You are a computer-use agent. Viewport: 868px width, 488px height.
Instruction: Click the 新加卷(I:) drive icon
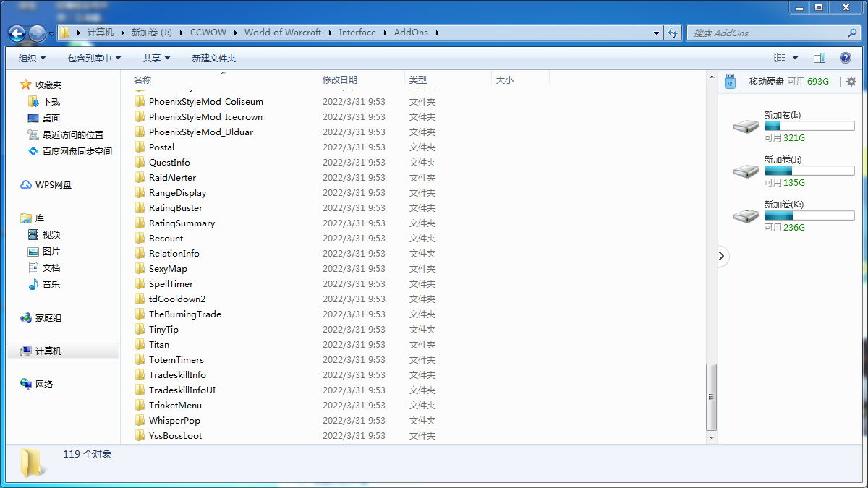745,127
